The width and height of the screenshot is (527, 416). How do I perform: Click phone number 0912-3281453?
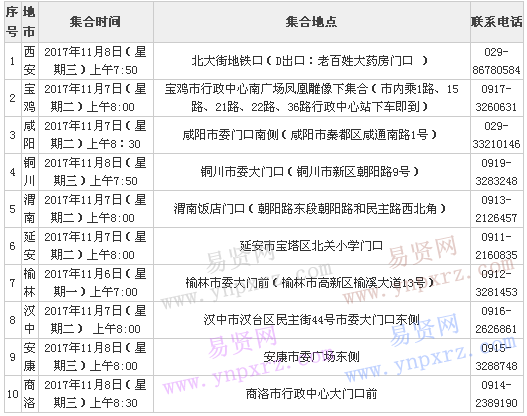coord(496,283)
